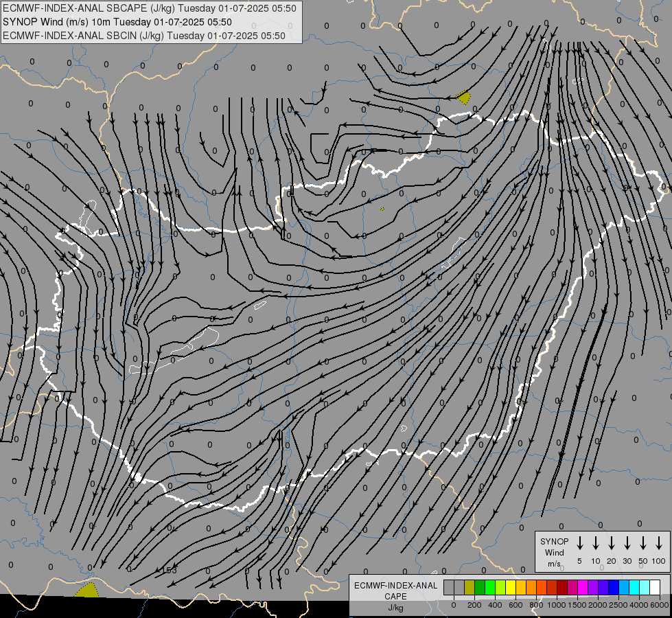
Task: Select the pure yellow swatch in CAPE scale
Action: (511, 587)
